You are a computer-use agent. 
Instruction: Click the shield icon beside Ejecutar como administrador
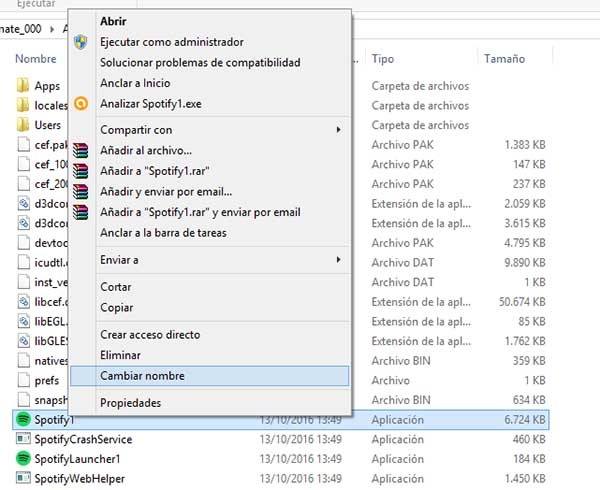tap(82, 42)
